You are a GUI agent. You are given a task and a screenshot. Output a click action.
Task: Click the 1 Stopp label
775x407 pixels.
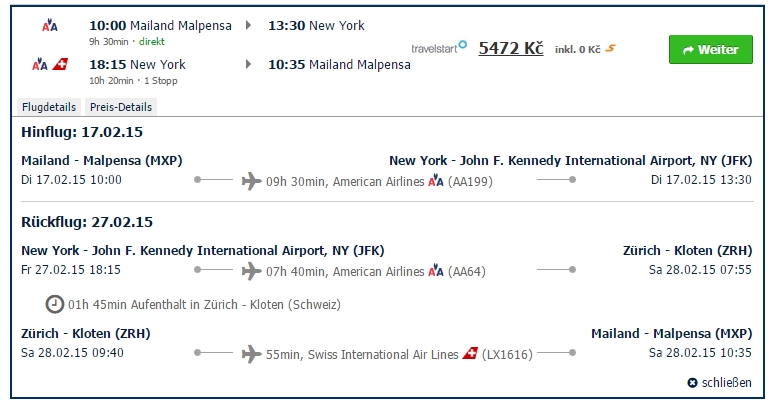pyautogui.click(x=161, y=81)
